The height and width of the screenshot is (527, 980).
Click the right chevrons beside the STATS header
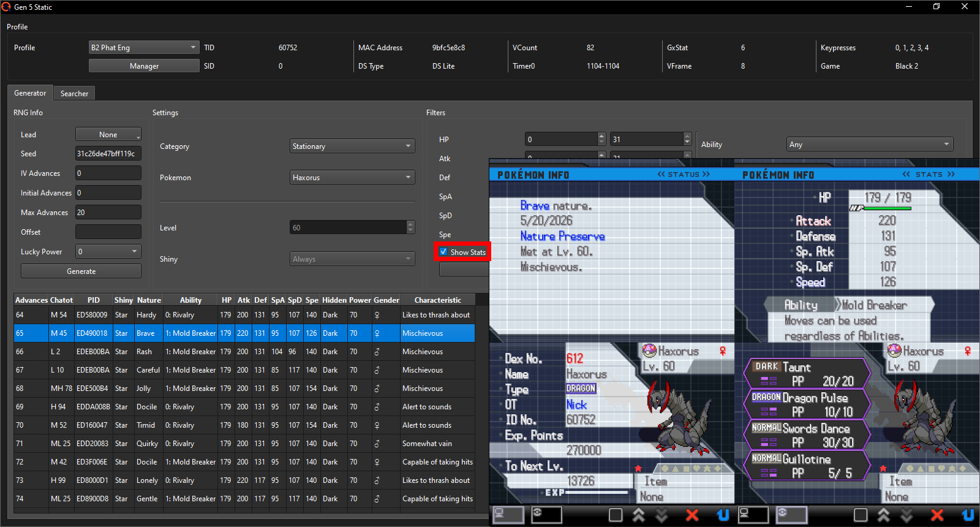pyautogui.click(x=951, y=175)
